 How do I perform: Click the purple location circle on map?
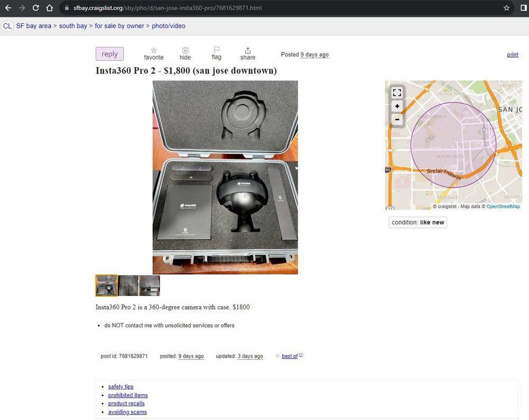[453, 145]
